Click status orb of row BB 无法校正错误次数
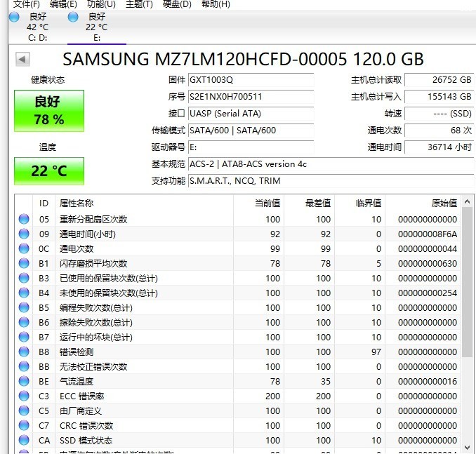The height and width of the screenshot is (454, 476). click(24, 366)
